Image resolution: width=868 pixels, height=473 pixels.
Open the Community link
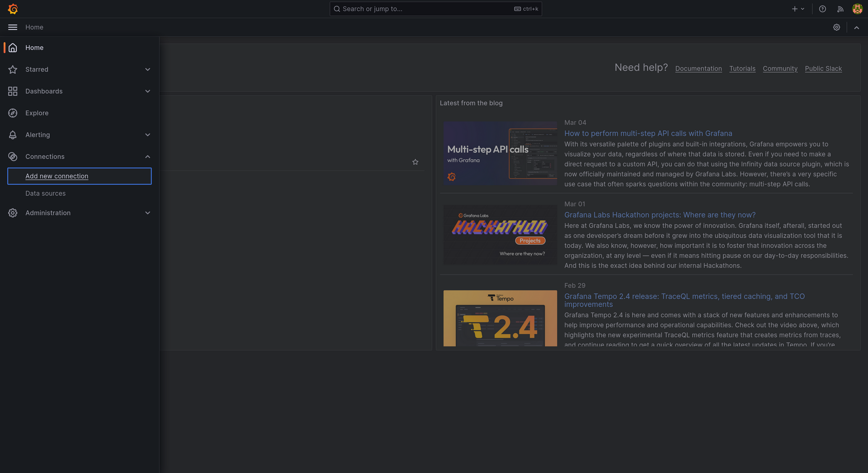[x=780, y=69]
